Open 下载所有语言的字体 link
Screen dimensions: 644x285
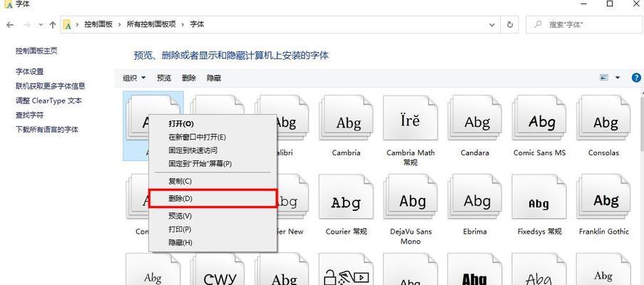point(47,130)
